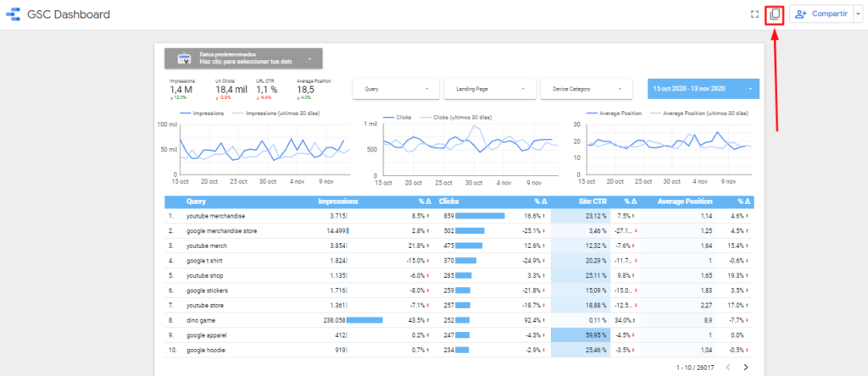The image size is (868, 376).
Task: Select the 'google t shirt' query row
Action: click(459, 261)
